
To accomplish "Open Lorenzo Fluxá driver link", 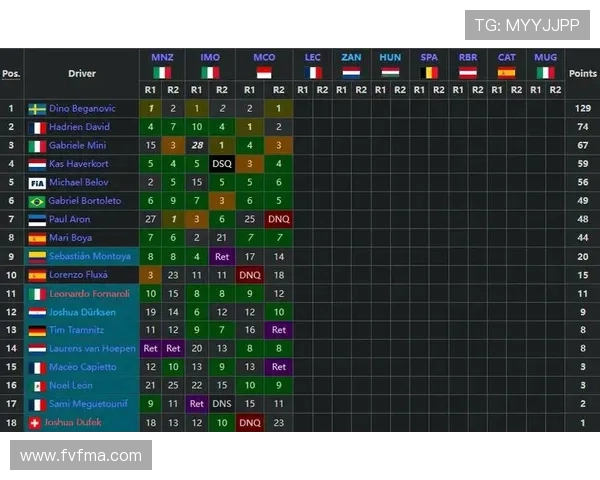I will pos(78,275).
